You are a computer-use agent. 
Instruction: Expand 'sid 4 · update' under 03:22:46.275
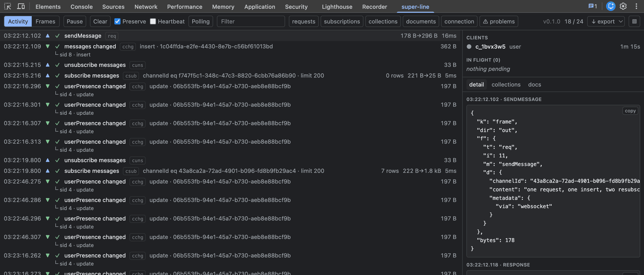tap(74, 190)
